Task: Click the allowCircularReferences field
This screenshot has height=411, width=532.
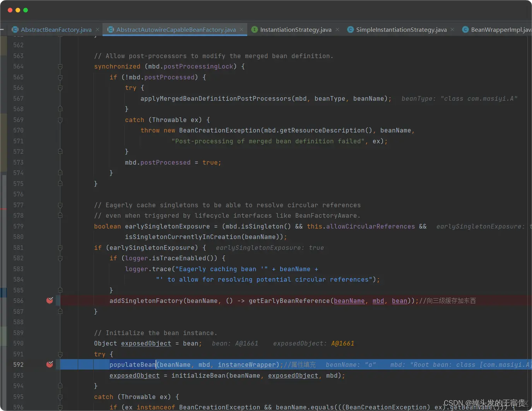Action: click(370, 227)
